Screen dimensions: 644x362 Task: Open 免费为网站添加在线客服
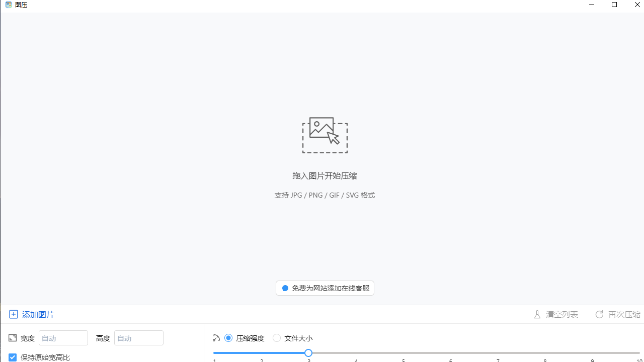point(325,288)
